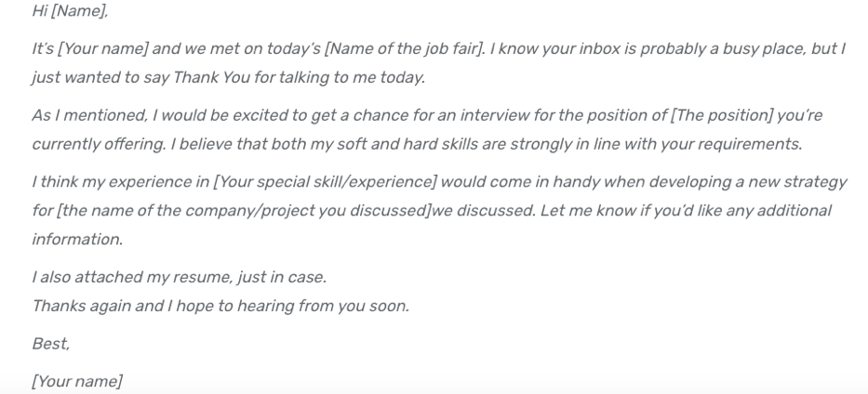
Task: Click the "Hi [Name]," greeting line
Action: point(69,12)
